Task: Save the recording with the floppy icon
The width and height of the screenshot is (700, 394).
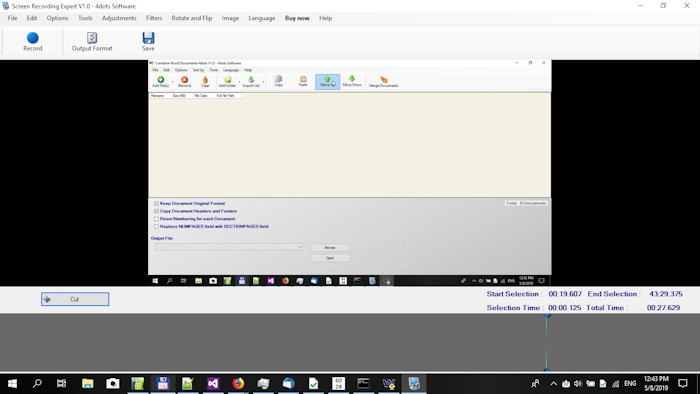Action: coord(148,38)
